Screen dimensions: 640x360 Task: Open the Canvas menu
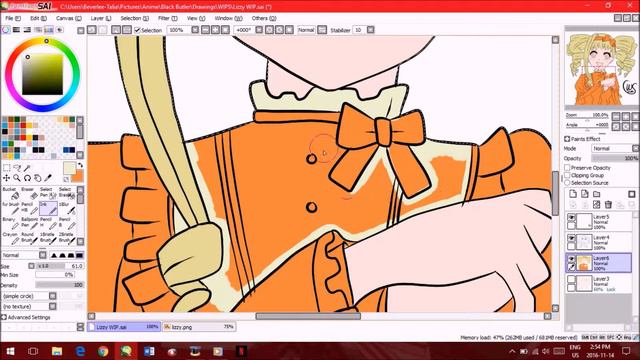[x=68, y=18]
